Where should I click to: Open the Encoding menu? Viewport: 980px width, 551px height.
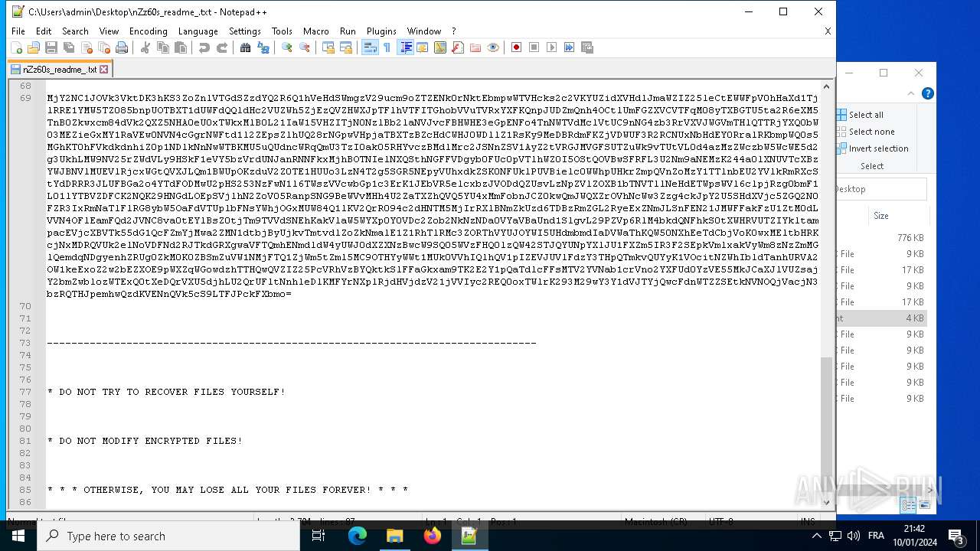point(149,31)
